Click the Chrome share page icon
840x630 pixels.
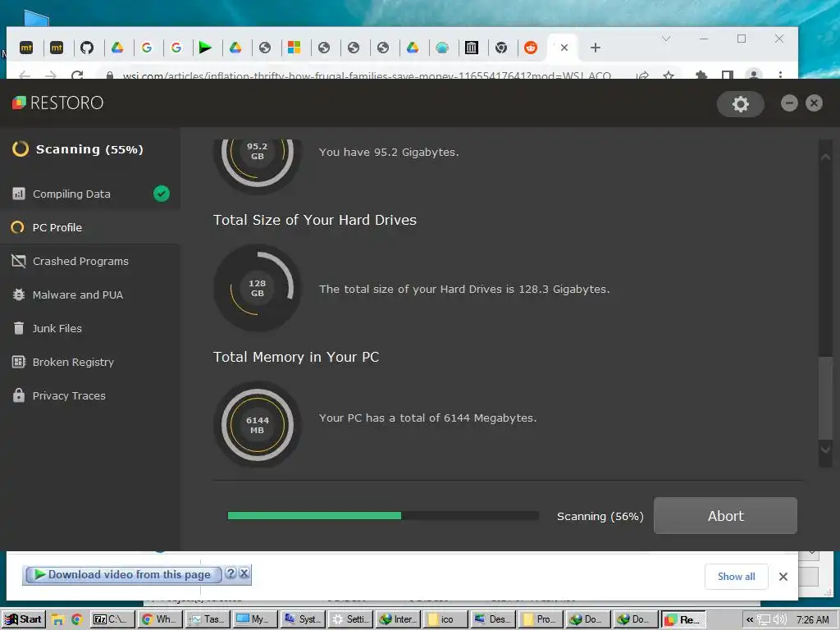pyautogui.click(x=642, y=75)
